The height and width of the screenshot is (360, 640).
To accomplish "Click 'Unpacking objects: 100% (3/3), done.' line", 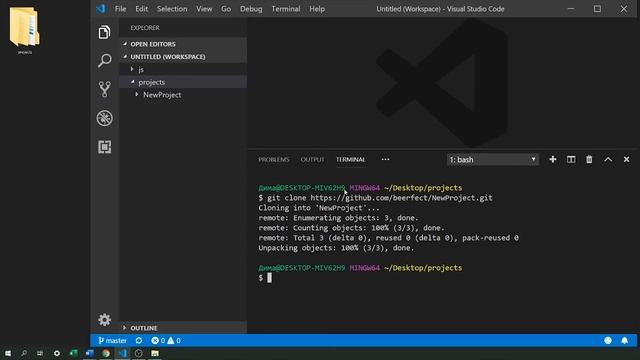I will pos(336,248).
